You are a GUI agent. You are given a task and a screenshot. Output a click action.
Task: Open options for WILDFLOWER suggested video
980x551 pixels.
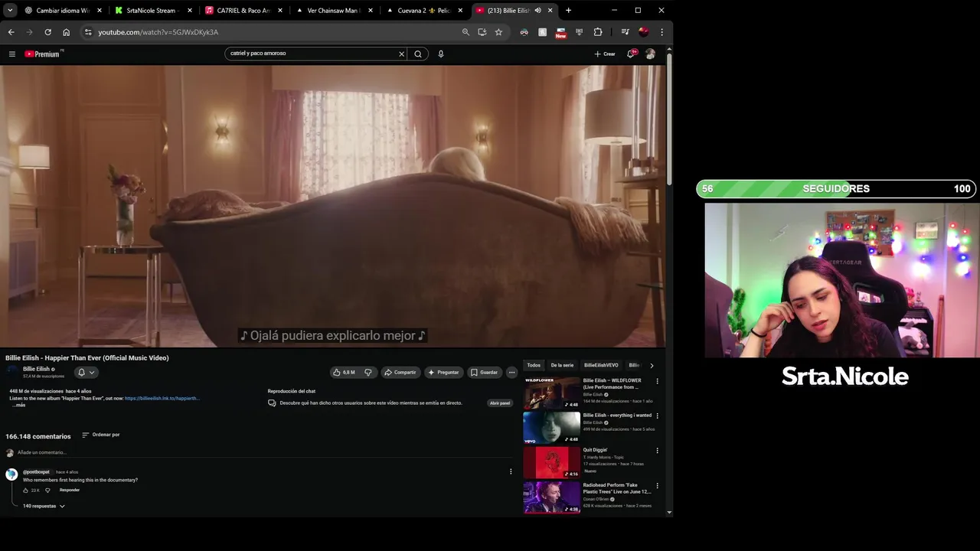click(x=657, y=381)
